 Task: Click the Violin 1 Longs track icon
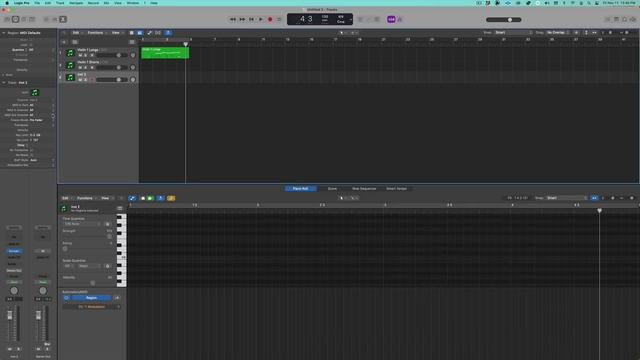click(70, 53)
